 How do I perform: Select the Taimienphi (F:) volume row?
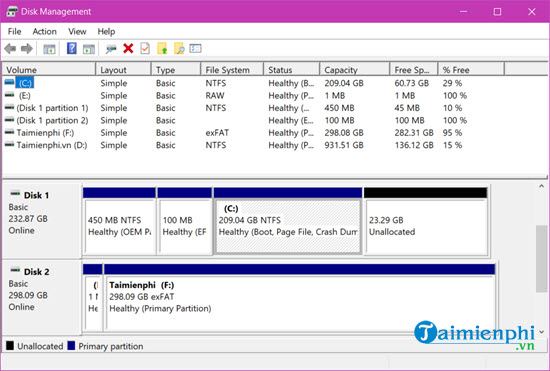[x=253, y=133]
